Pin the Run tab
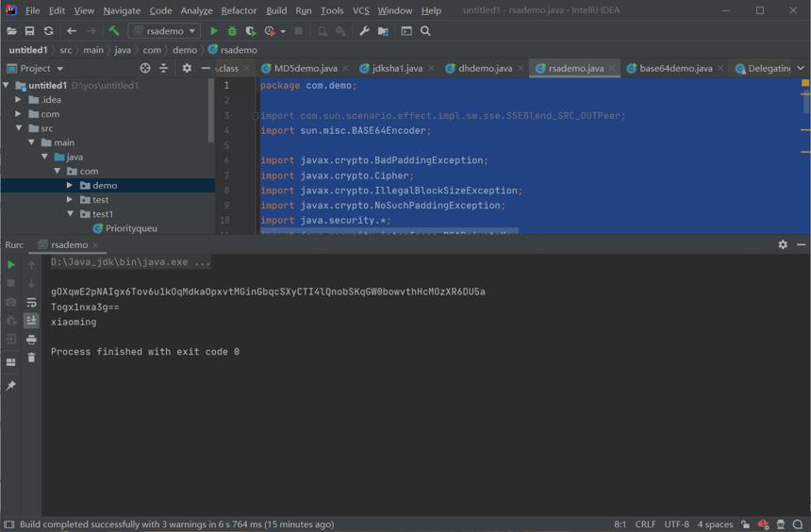The width and height of the screenshot is (811, 532). coord(11,385)
